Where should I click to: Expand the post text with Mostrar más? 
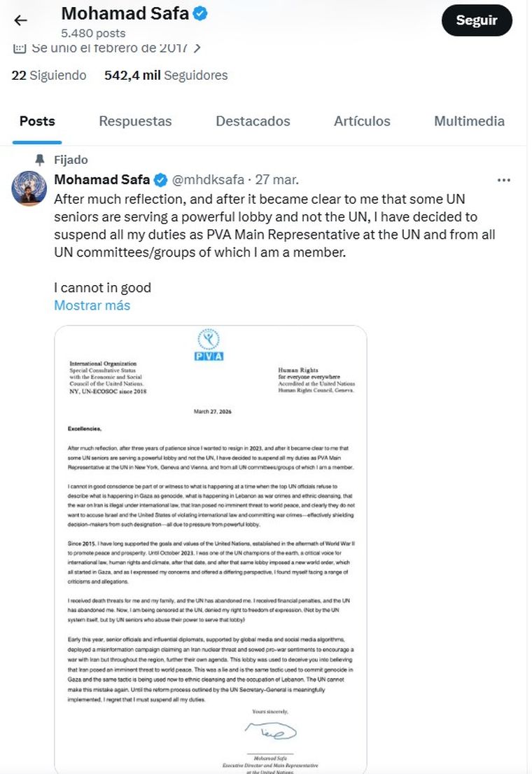92,305
